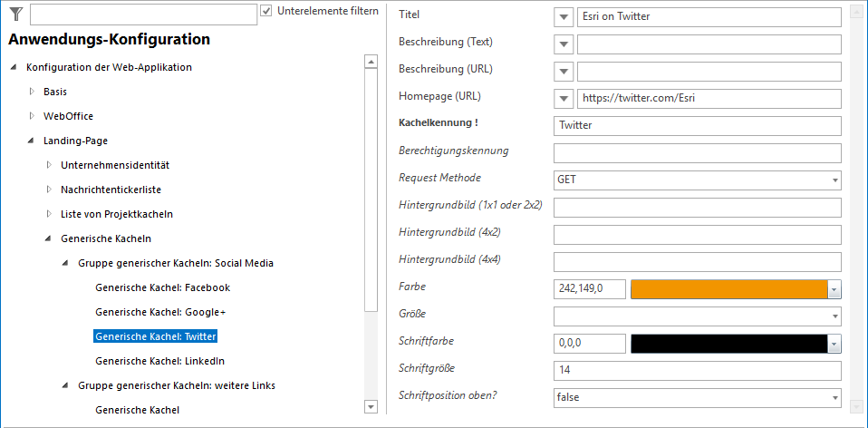Image resolution: width=868 pixels, height=428 pixels.
Task: Open the Request Methode GET dropdown
Action: pos(697,180)
